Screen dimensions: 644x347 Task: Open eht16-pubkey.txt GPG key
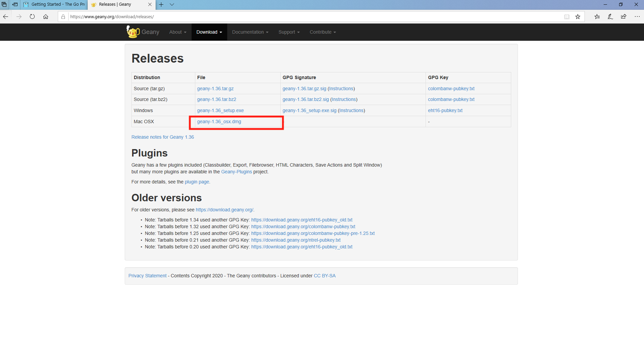point(445,110)
